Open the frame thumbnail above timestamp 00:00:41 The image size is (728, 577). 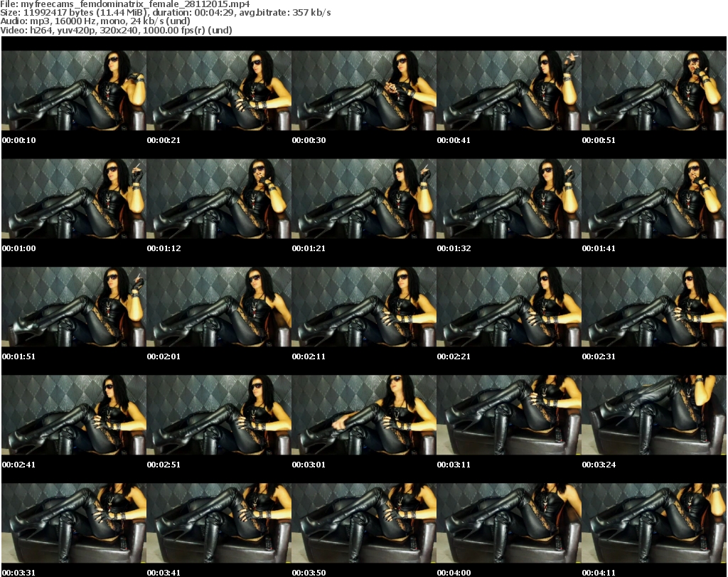coord(509,90)
